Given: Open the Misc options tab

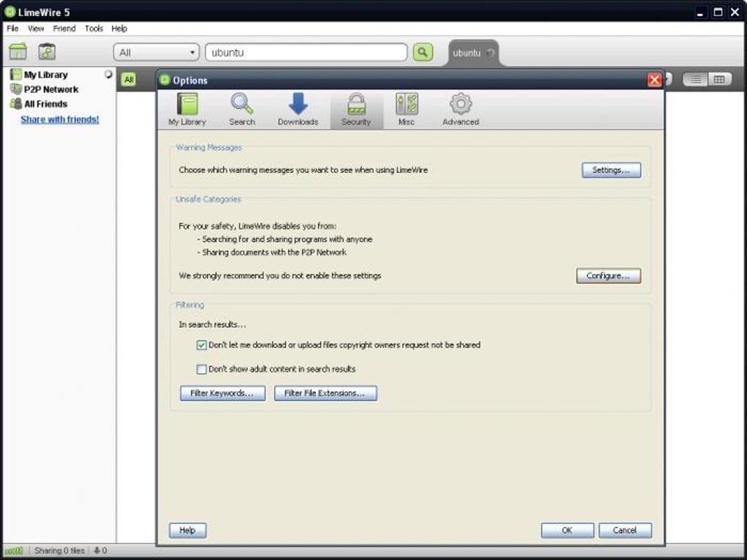Looking at the screenshot, I should tap(406, 109).
